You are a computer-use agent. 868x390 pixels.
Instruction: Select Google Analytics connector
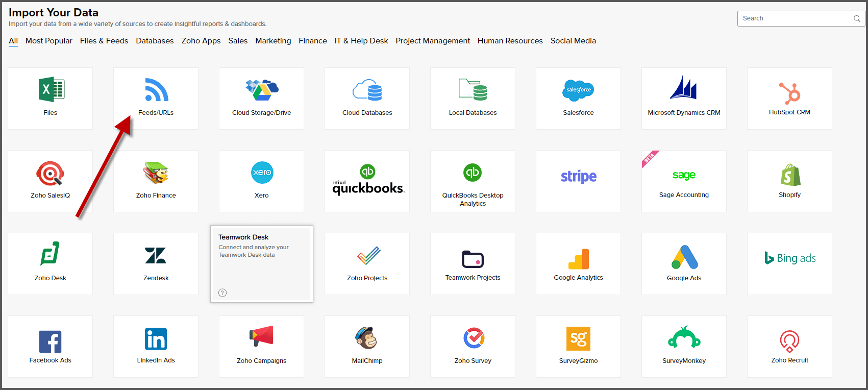point(578,264)
